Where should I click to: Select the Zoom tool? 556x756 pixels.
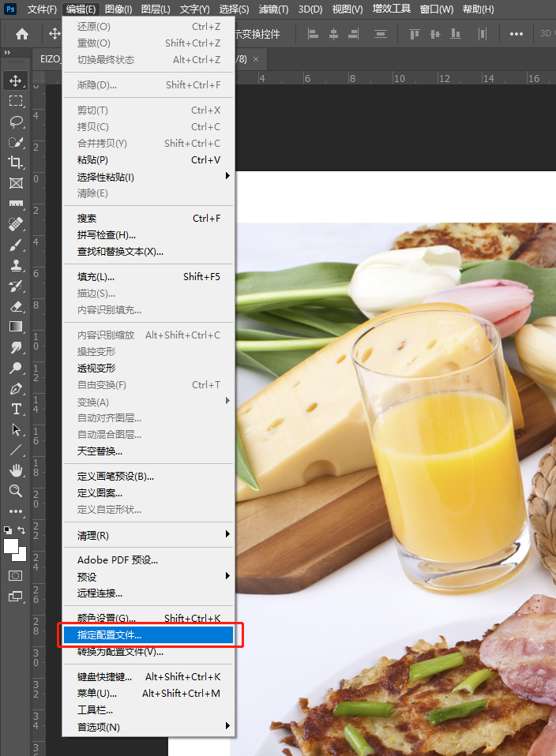(x=16, y=491)
